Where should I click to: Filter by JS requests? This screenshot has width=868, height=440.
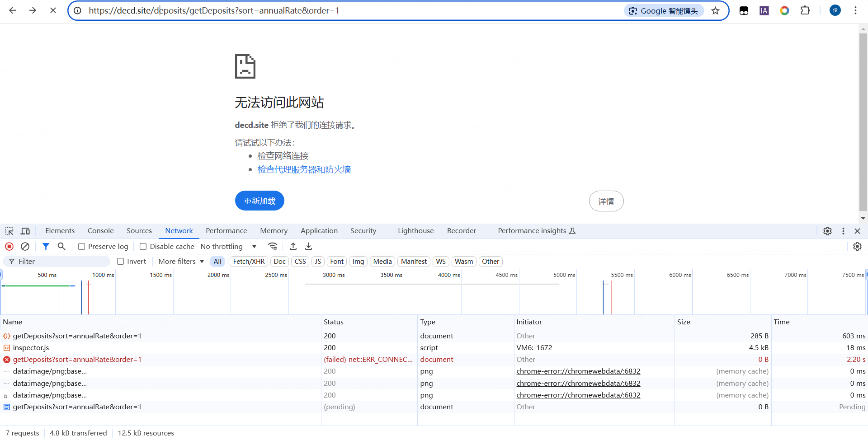coord(318,262)
